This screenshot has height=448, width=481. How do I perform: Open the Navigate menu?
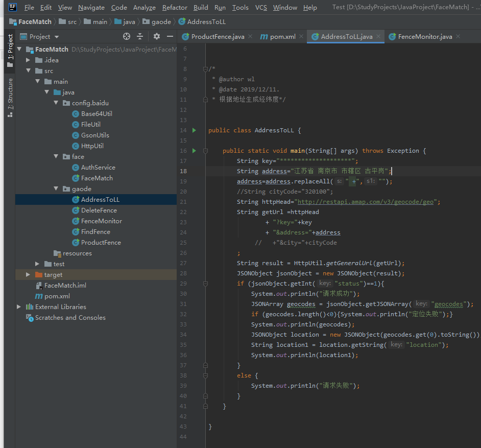91,7
